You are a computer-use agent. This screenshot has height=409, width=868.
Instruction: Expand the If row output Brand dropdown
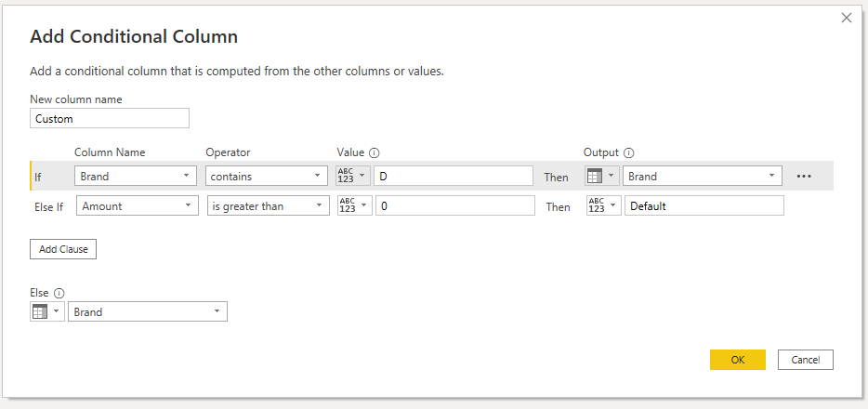click(703, 176)
